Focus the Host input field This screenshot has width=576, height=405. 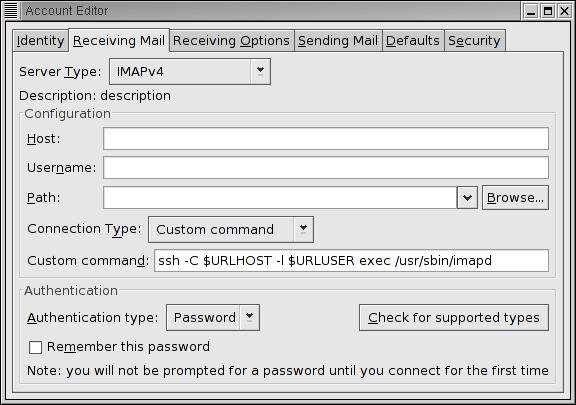(x=326, y=139)
